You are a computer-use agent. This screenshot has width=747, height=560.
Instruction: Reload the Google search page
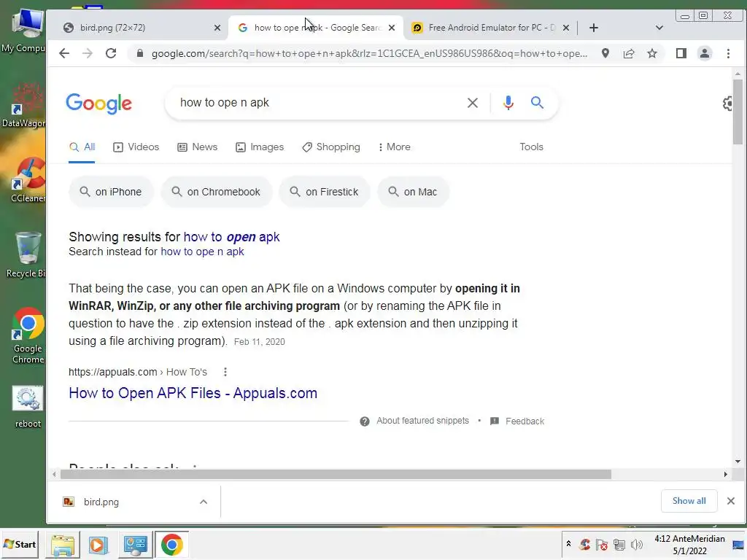click(111, 53)
